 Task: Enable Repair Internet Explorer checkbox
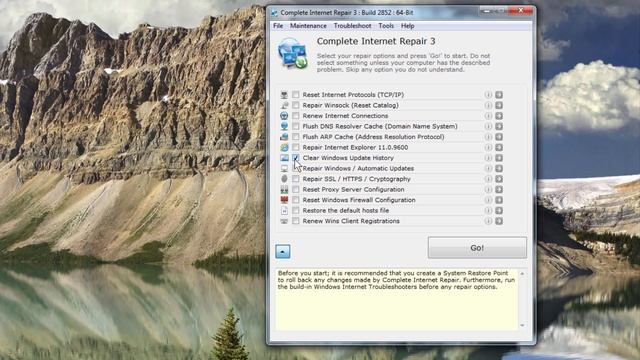(296, 147)
